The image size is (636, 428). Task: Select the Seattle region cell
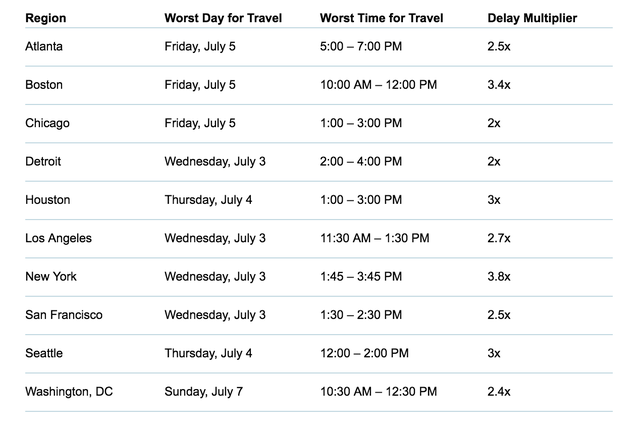[x=44, y=353]
